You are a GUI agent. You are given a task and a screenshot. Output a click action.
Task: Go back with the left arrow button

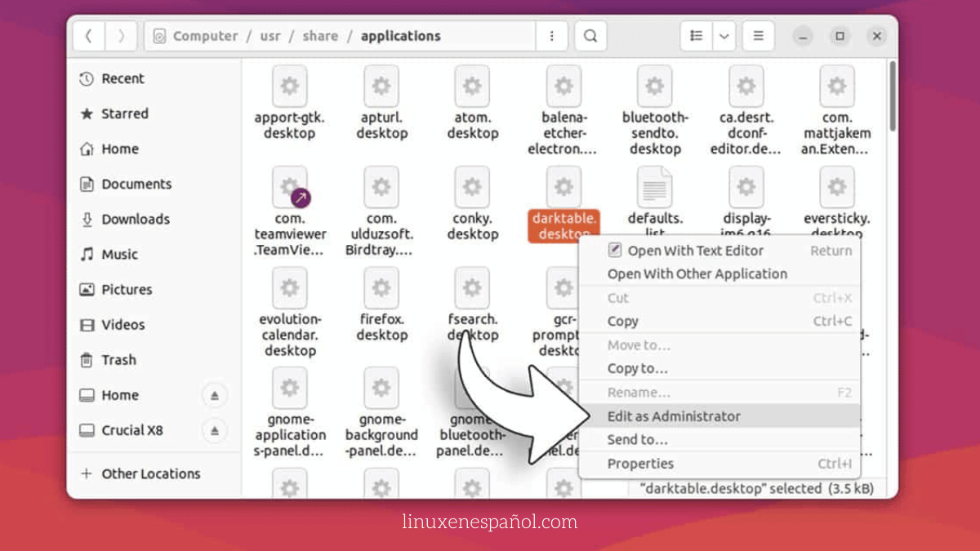click(89, 36)
